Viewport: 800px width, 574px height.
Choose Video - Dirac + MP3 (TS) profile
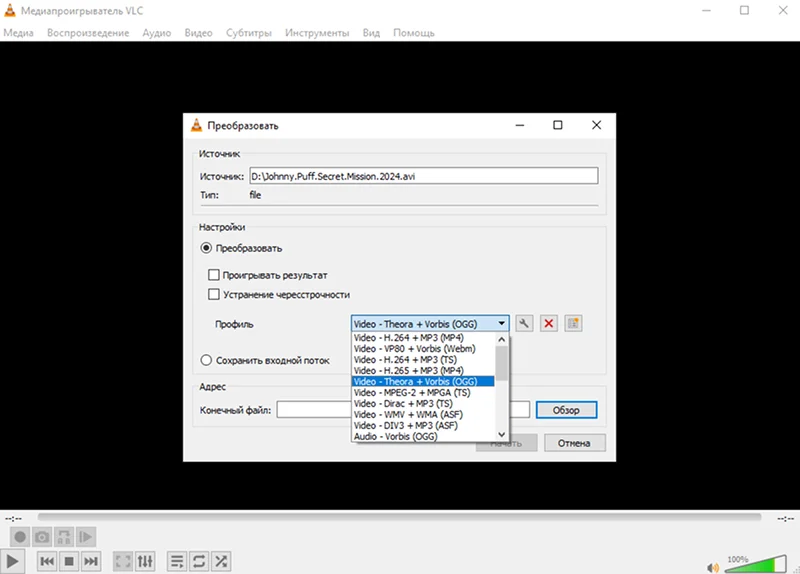coord(423,404)
